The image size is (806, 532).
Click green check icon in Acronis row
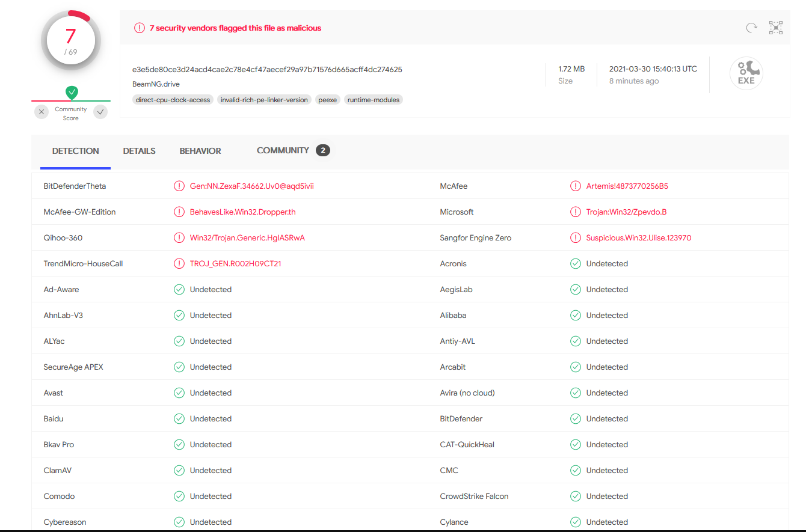[x=576, y=264]
